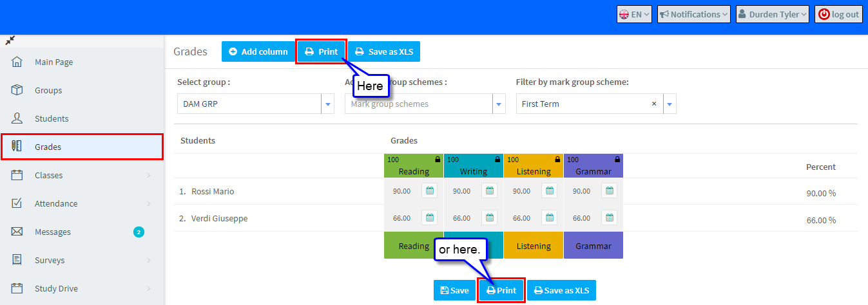Click the calendar icon beside Verdi Giuseppe's Writing grade
Screen dimensions: 868x305
(x=490, y=218)
